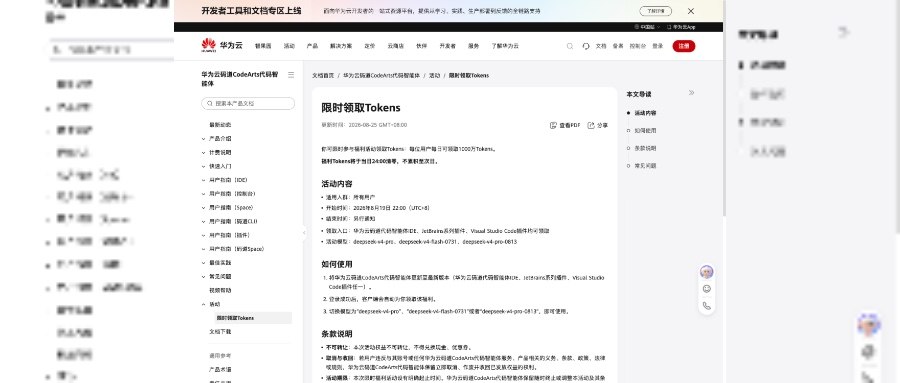900x383 pixels.
Task: Open 产品 in the top navigation bar
Action: [x=312, y=46]
